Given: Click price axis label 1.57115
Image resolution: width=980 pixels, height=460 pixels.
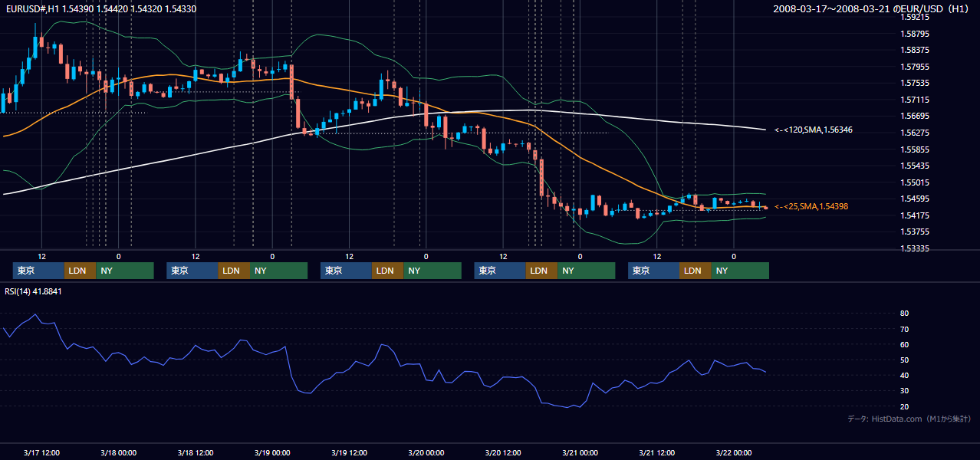Looking at the screenshot, I should coord(916,100).
